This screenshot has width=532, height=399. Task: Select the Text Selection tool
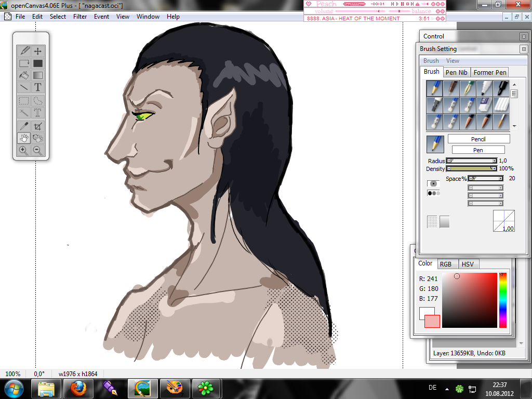pyautogui.click(x=37, y=113)
